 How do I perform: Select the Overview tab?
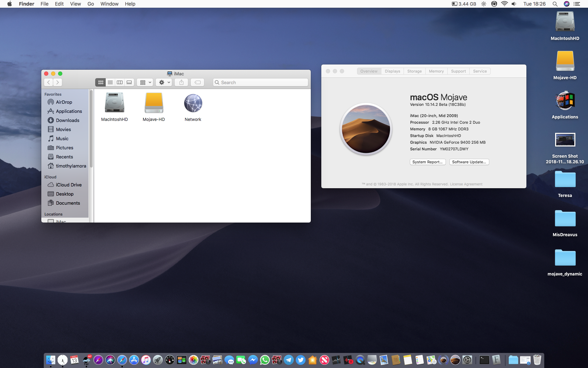(369, 71)
